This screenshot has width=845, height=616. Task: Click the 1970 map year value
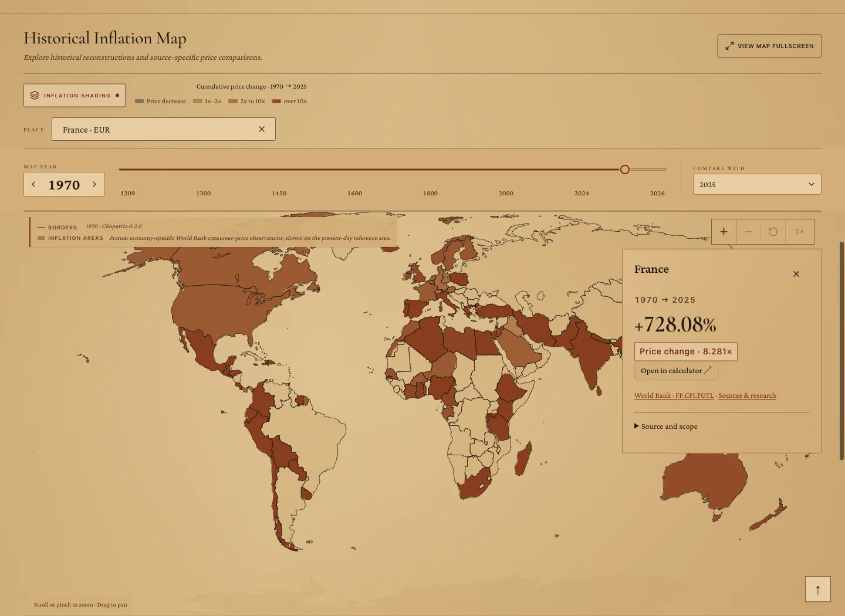tap(64, 185)
